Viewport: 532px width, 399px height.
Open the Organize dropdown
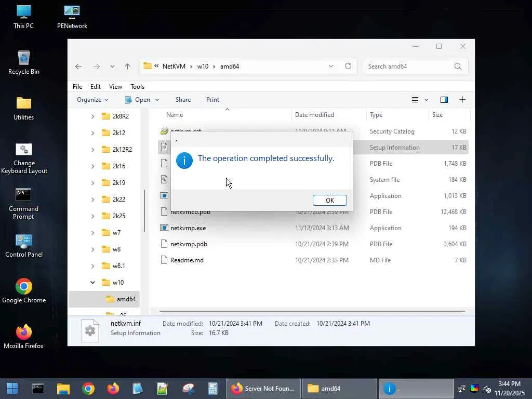(92, 100)
